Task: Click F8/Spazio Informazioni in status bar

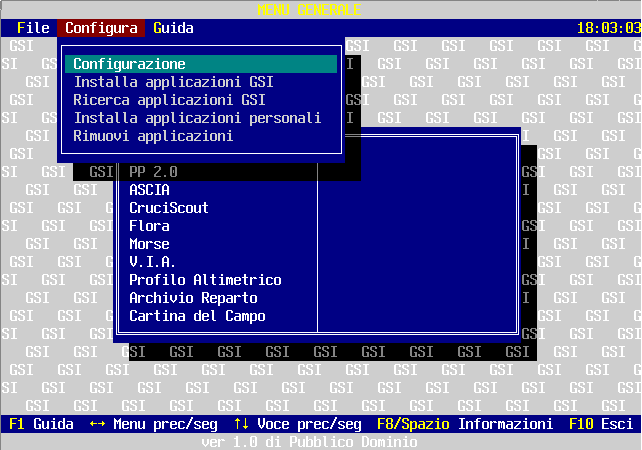Action: pyautogui.click(x=465, y=424)
